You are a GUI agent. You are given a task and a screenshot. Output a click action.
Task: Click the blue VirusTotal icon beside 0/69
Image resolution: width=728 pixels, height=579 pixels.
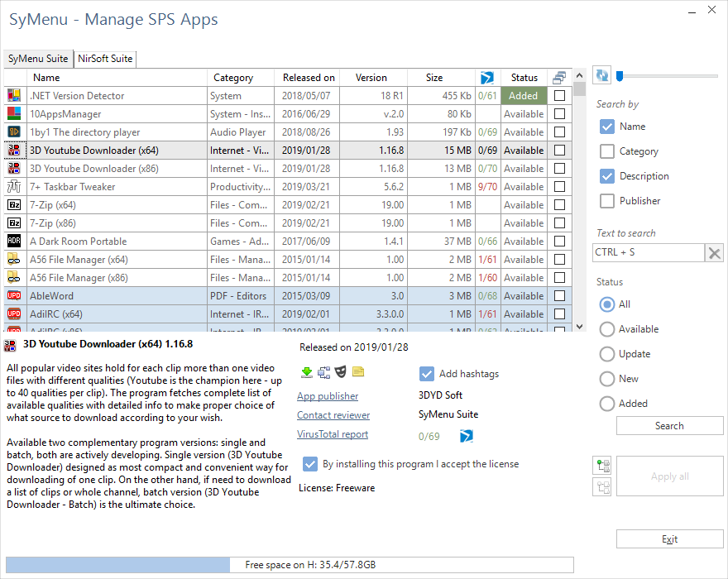(466, 436)
